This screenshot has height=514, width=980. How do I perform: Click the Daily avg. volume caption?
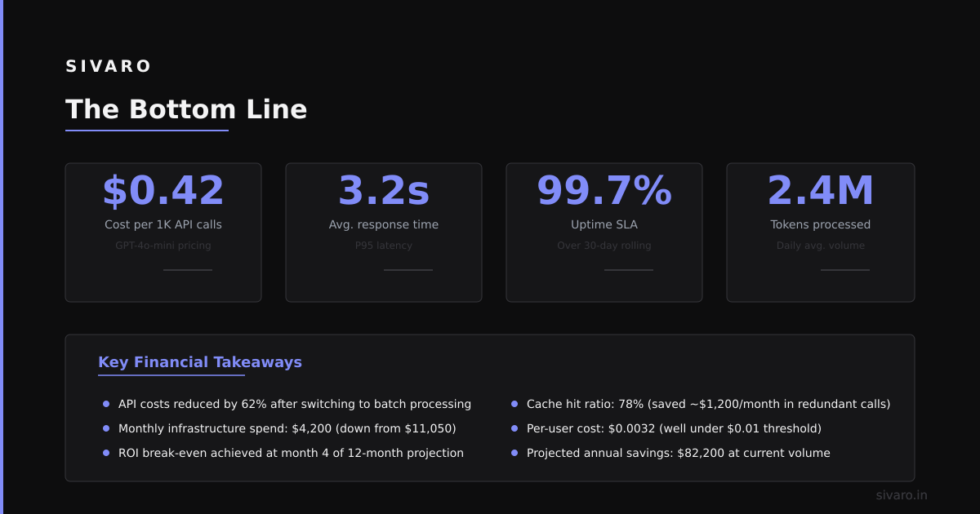(x=821, y=246)
